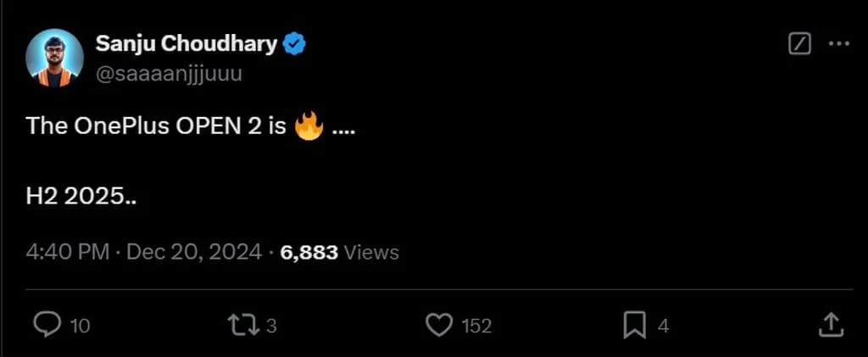Click the 152 likes count
Viewport: 868px width, 357px height.
476,325
